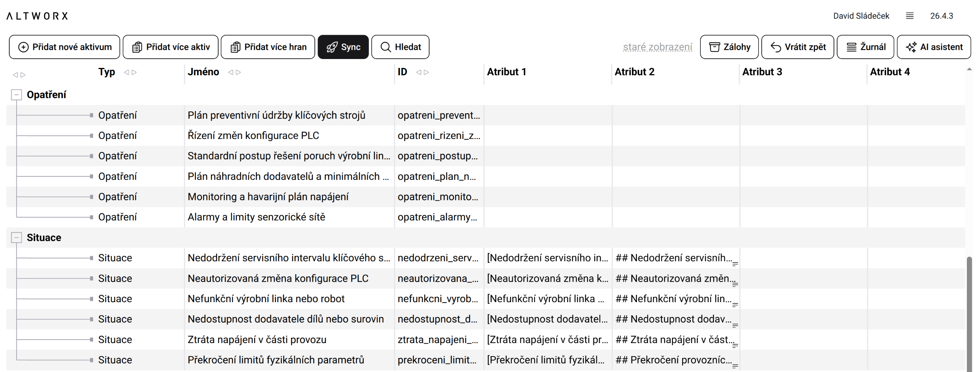Click the ID column resize arrows
This screenshot has width=980, height=372.
[x=422, y=72]
